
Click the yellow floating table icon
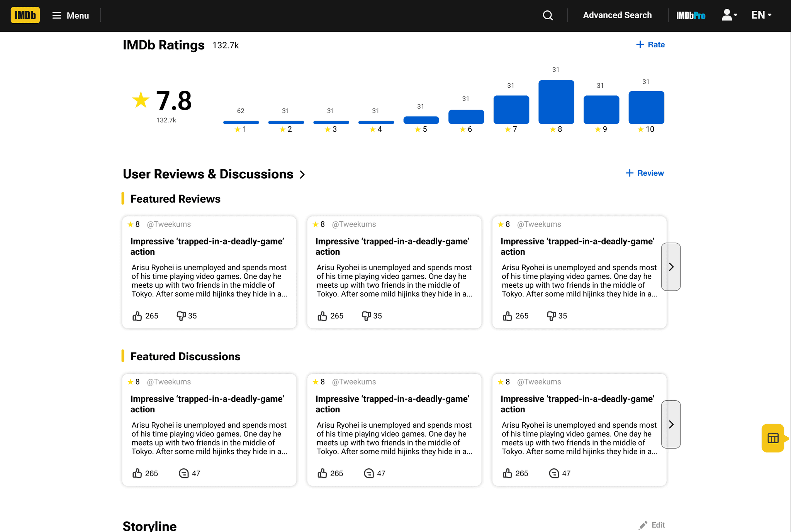pyautogui.click(x=773, y=438)
